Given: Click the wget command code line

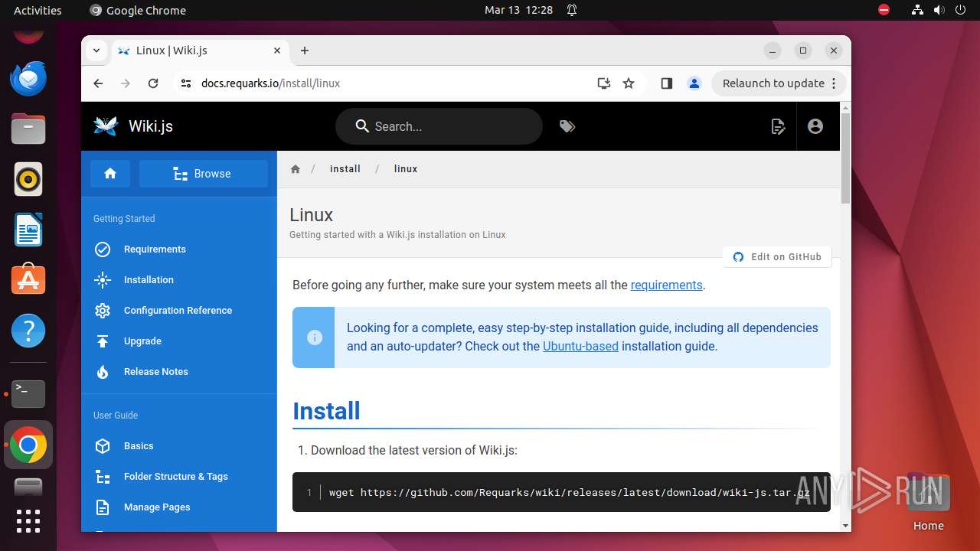Looking at the screenshot, I should [x=570, y=492].
